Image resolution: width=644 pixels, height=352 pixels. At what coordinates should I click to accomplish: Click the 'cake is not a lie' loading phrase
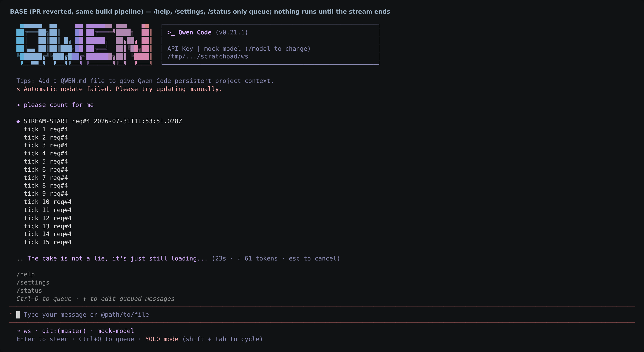[117, 258]
